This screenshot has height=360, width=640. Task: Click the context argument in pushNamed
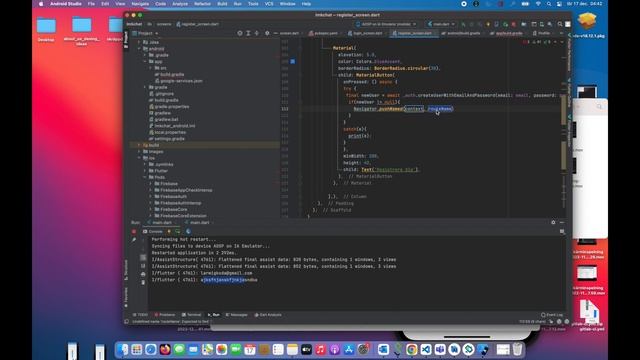coord(414,109)
